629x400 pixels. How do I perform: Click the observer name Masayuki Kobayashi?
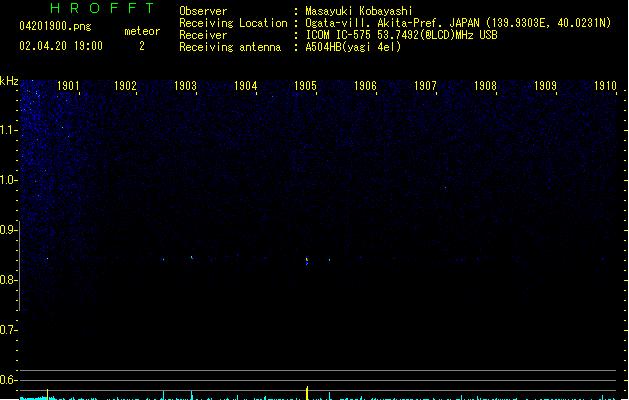[359, 11]
